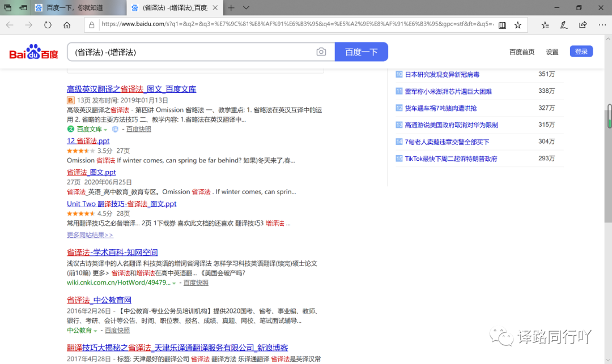Click the 百度一下 search button
The height and width of the screenshot is (364, 612).
(x=362, y=52)
